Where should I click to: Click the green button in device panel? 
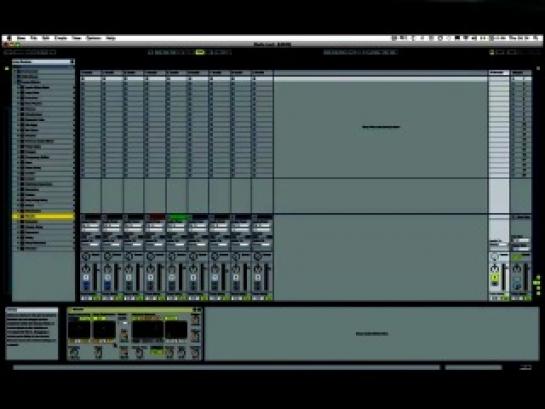[156, 352]
